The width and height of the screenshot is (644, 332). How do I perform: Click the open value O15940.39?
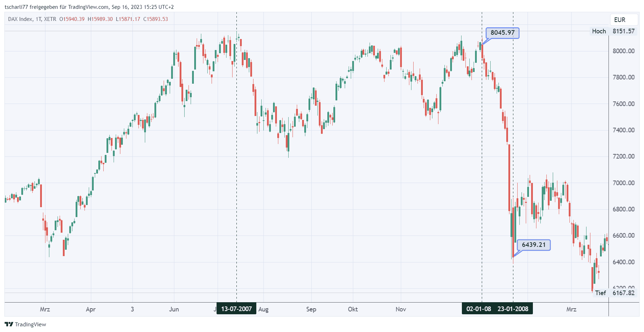point(72,19)
